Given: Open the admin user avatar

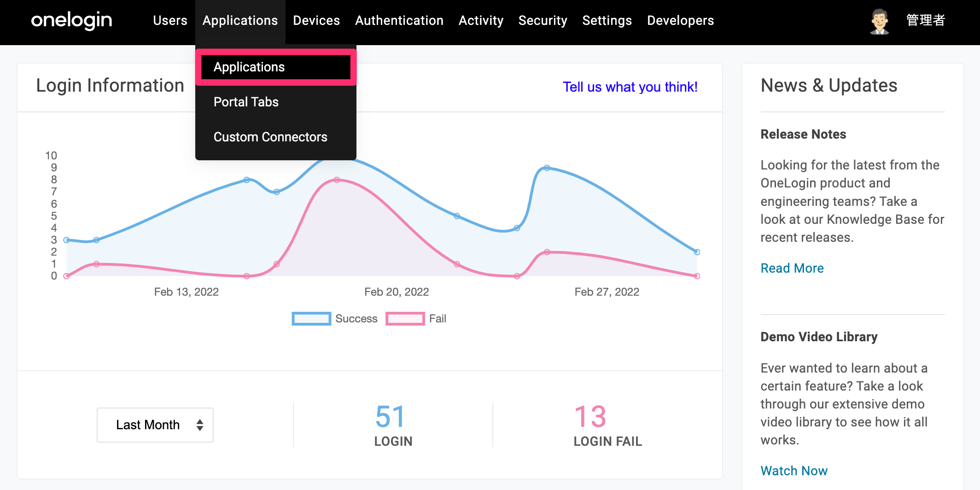Looking at the screenshot, I should 879,21.
